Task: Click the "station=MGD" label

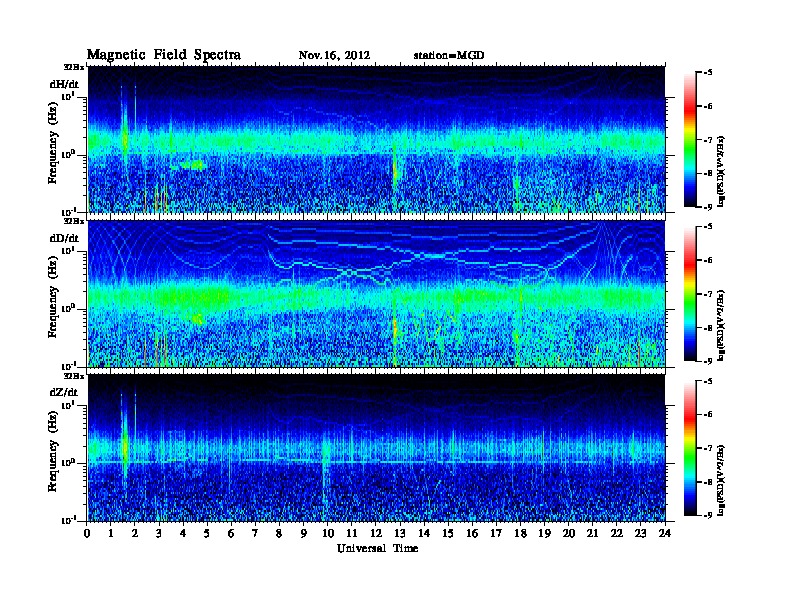Action: tap(449, 56)
